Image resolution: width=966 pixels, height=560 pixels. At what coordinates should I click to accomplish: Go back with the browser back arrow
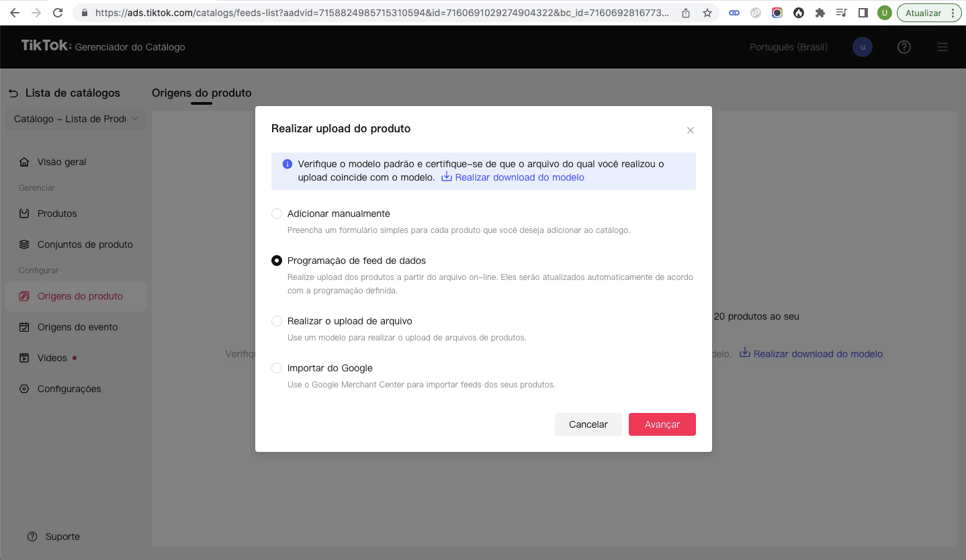click(14, 13)
